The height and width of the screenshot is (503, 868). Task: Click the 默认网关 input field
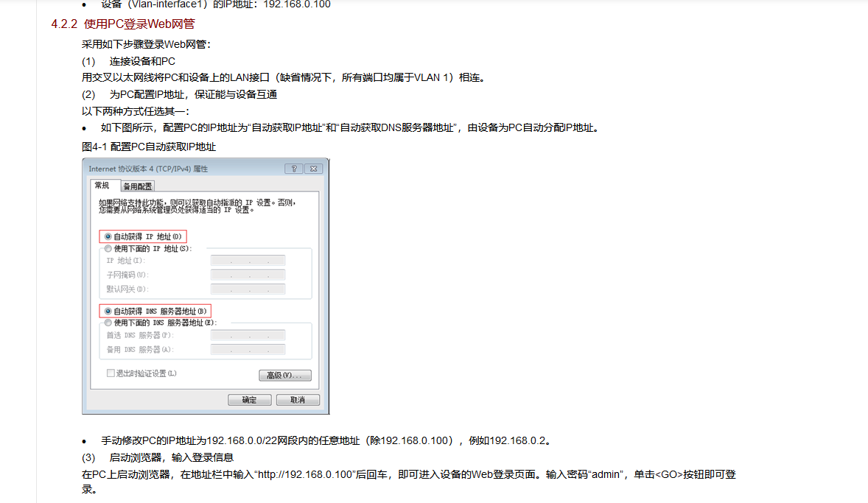[x=248, y=289]
